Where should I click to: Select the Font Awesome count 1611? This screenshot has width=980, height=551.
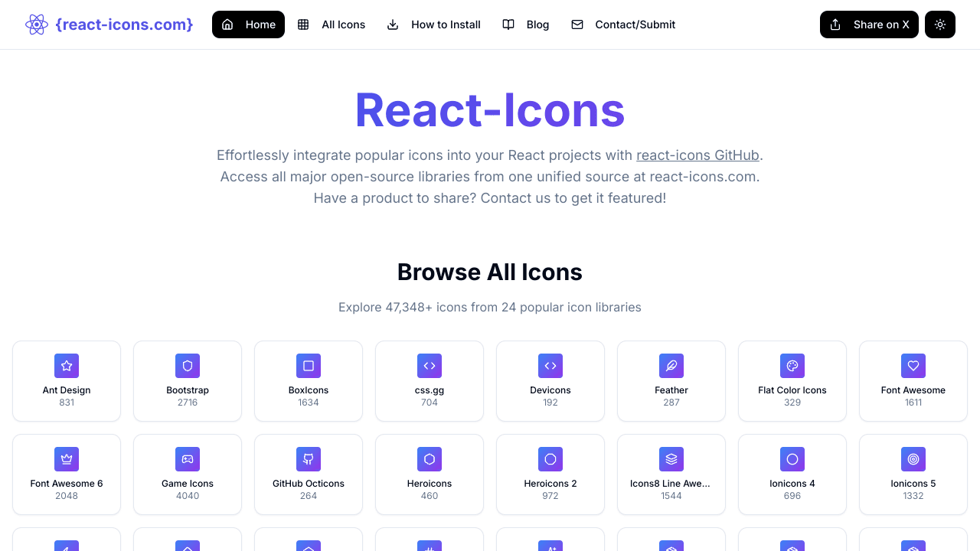[x=913, y=403]
